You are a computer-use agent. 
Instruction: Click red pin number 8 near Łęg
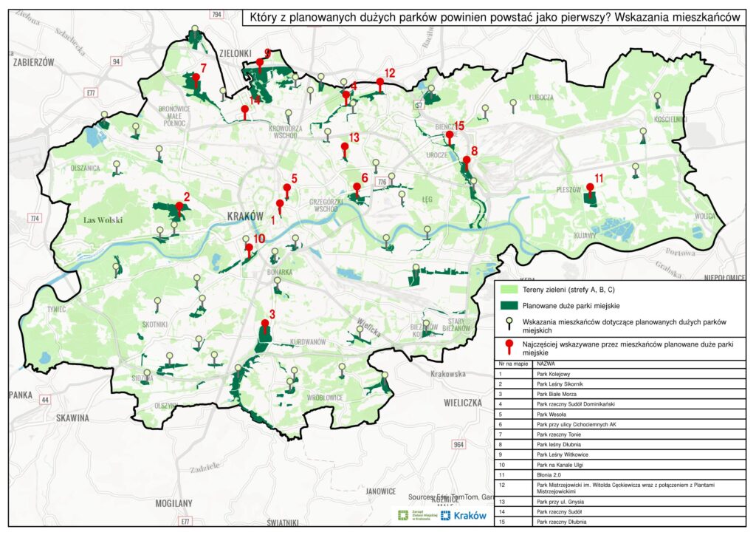pos(467,162)
